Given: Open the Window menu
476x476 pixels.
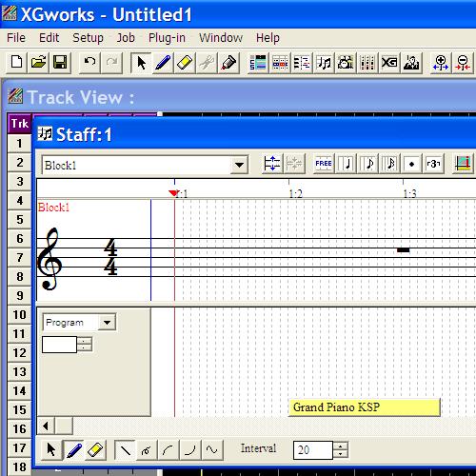Looking at the screenshot, I should point(221,38).
